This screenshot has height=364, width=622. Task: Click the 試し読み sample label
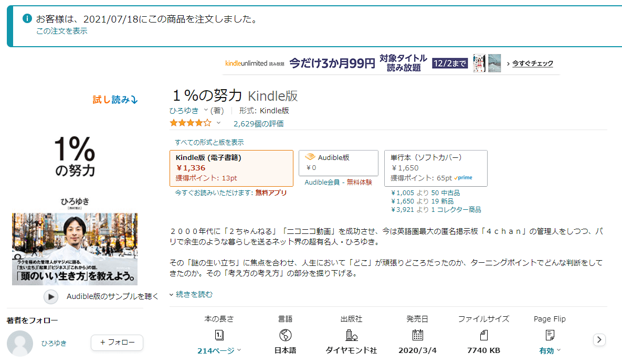(115, 100)
